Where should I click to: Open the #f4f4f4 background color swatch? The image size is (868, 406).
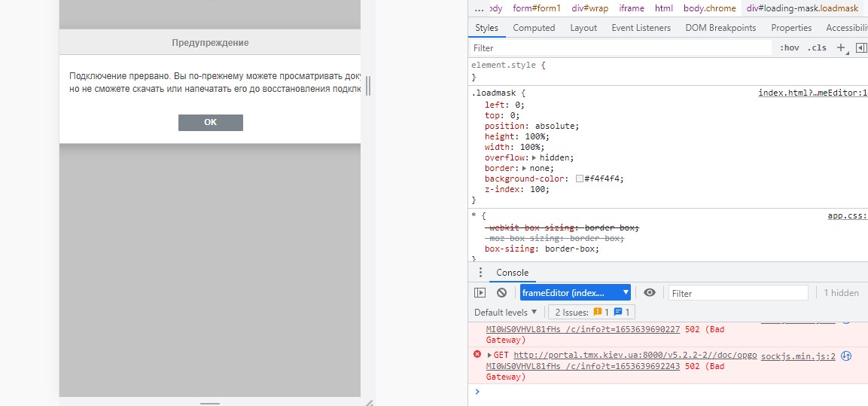580,179
